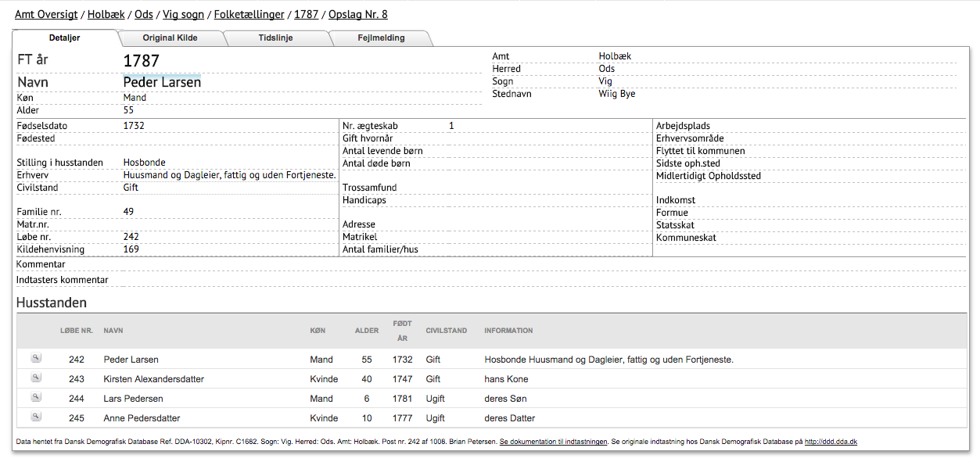Open details icon for Anne Pedersdatter row
The width and height of the screenshot is (980, 462).
pyautogui.click(x=35, y=417)
